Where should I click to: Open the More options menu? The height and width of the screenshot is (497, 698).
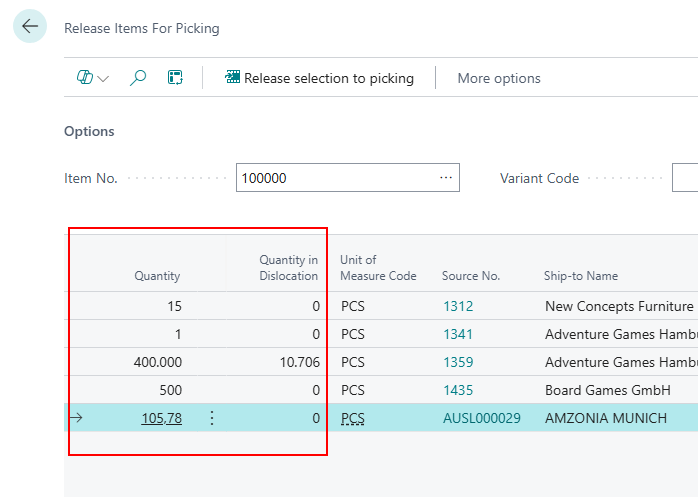(x=498, y=78)
